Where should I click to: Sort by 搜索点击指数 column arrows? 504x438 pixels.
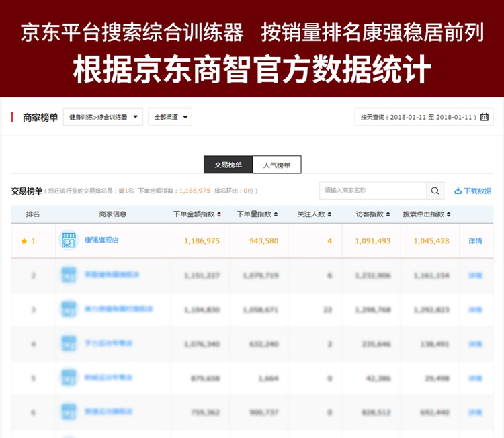coord(449,214)
